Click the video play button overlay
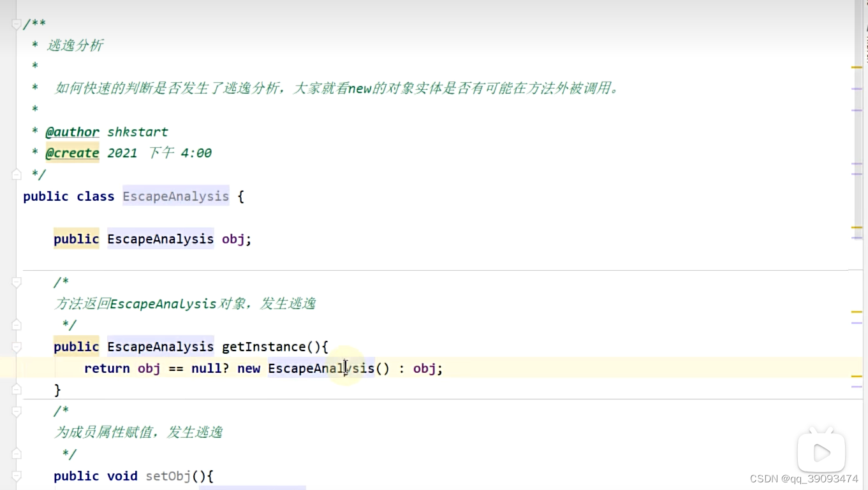Viewport: 868px width, 490px height. tap(821, 452)
